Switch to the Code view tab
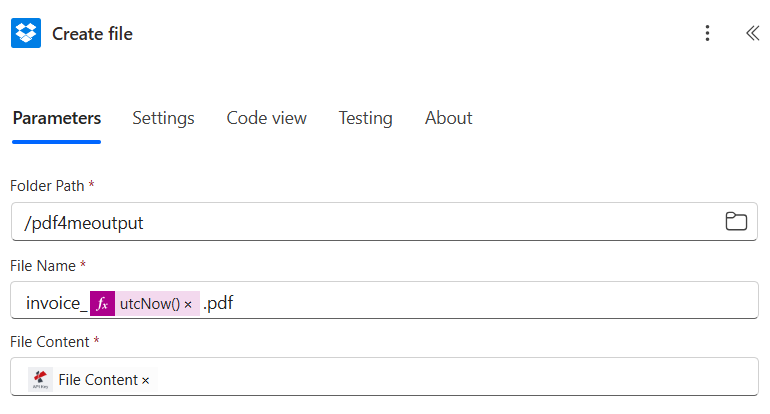Screen dimensions: 770x414 click(x=266, y=118)
